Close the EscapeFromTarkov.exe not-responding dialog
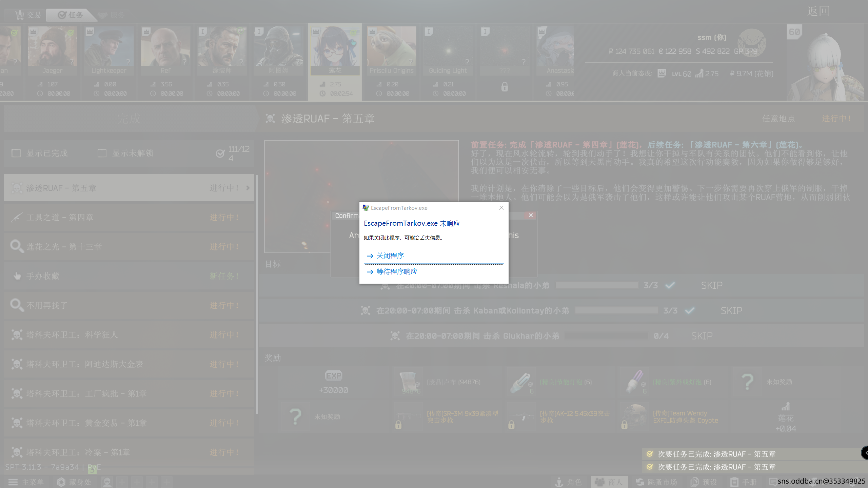The image size is (868, 488). coord(501,208)
